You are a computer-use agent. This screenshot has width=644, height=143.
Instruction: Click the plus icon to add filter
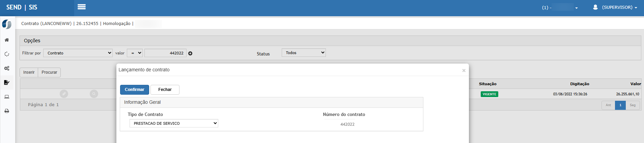coord(190,53)
